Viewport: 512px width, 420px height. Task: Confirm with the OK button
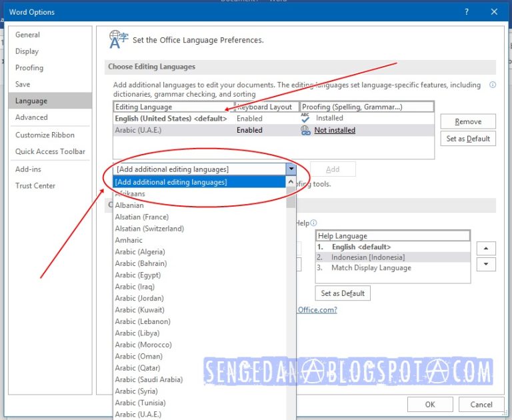coord(430,404)
